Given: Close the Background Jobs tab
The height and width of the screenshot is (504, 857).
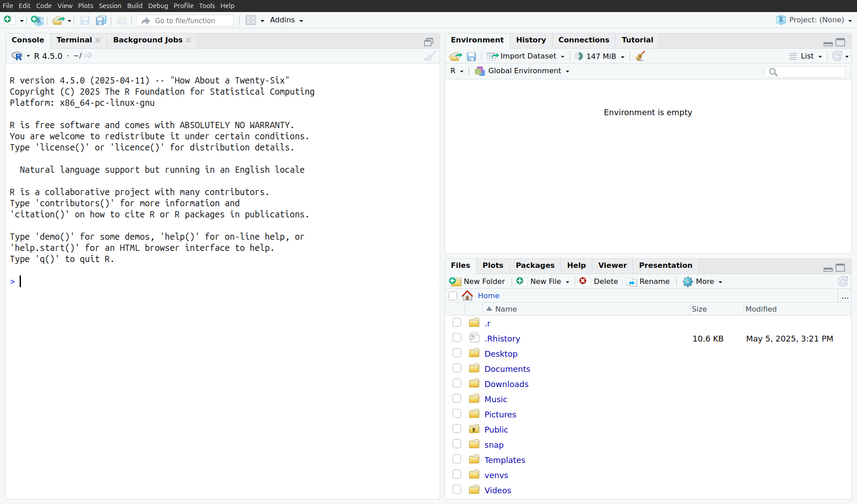Looking at the screenshot, I should coord(188,40).
